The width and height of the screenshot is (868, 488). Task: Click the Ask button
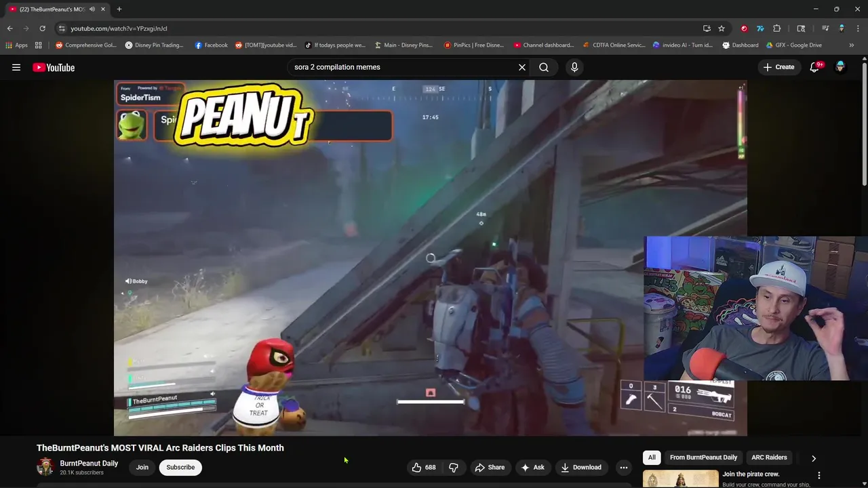pyautogui.click(x=532, y=467)
